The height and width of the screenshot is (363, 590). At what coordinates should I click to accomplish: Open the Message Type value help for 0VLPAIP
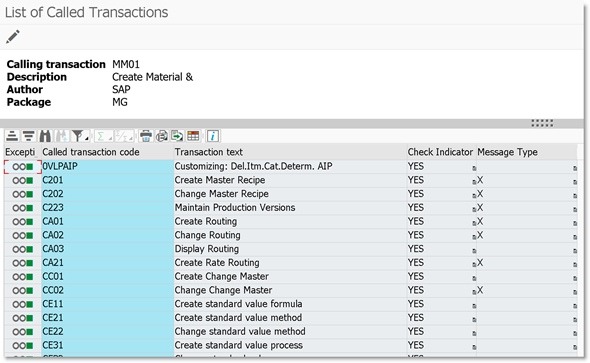(x=575, y=168)
